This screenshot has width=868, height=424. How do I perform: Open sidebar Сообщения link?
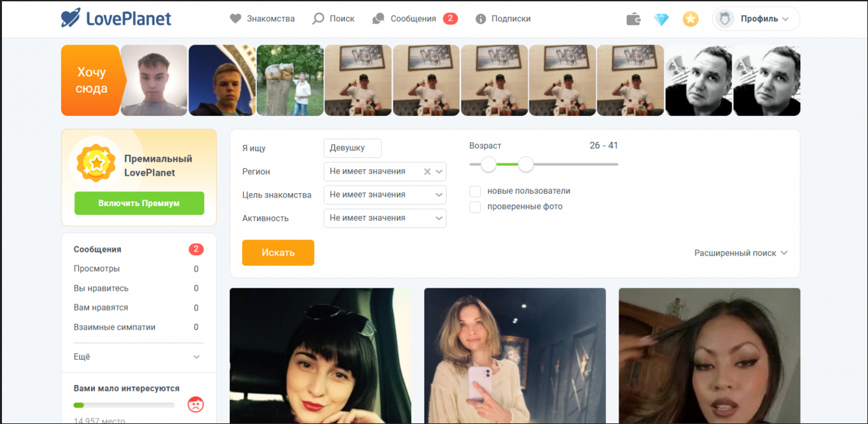[x=98, y=249]
